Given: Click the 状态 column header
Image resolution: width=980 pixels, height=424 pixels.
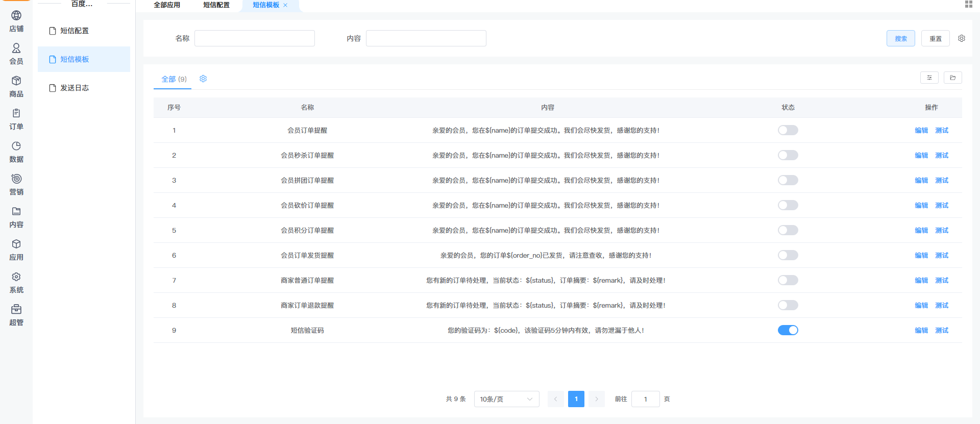Looking at the screenshot, I should point(788,107).
